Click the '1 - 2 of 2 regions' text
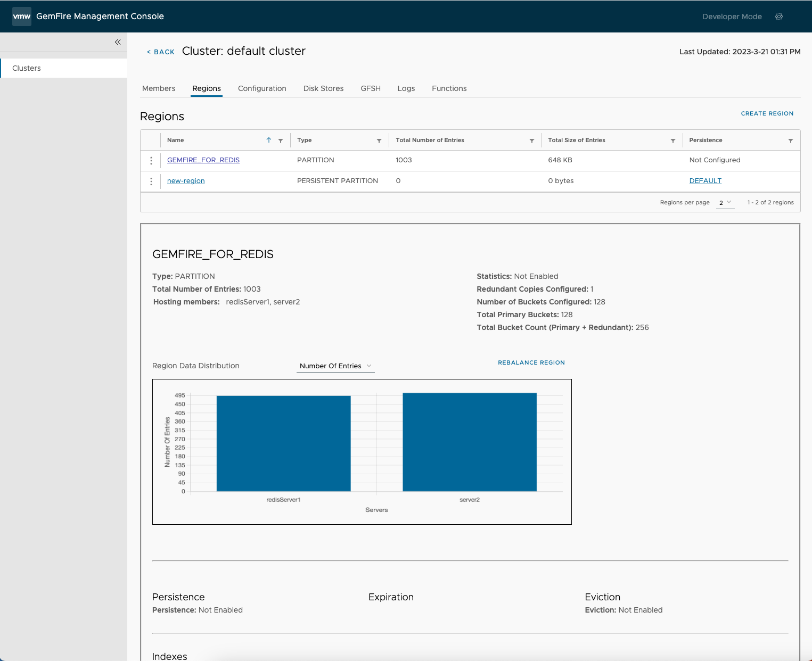The width and height of the screenshot is (812, 661). click(770, 202)
